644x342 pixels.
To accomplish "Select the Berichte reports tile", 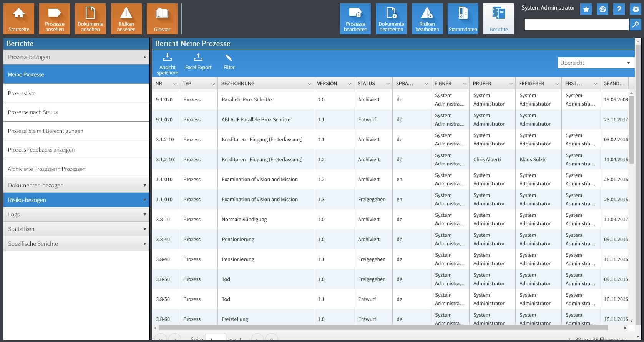I will pyautogui.click(x=499, y=19).
